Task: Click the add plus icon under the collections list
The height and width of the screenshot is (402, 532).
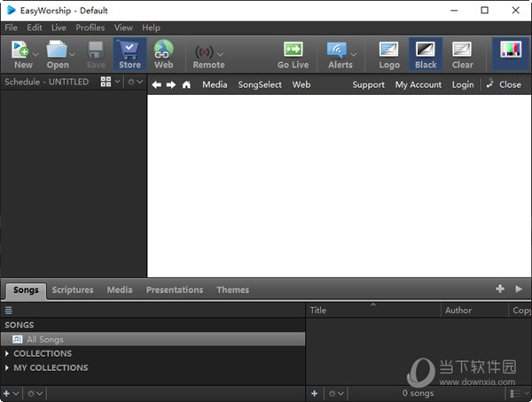Action: click(6, 393)
